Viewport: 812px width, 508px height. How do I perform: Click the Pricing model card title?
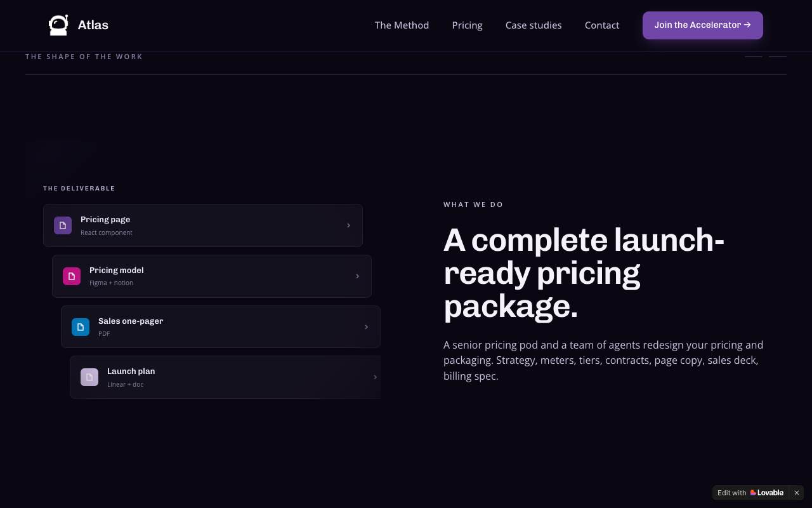pyautogui.click(x=117, y=271)
